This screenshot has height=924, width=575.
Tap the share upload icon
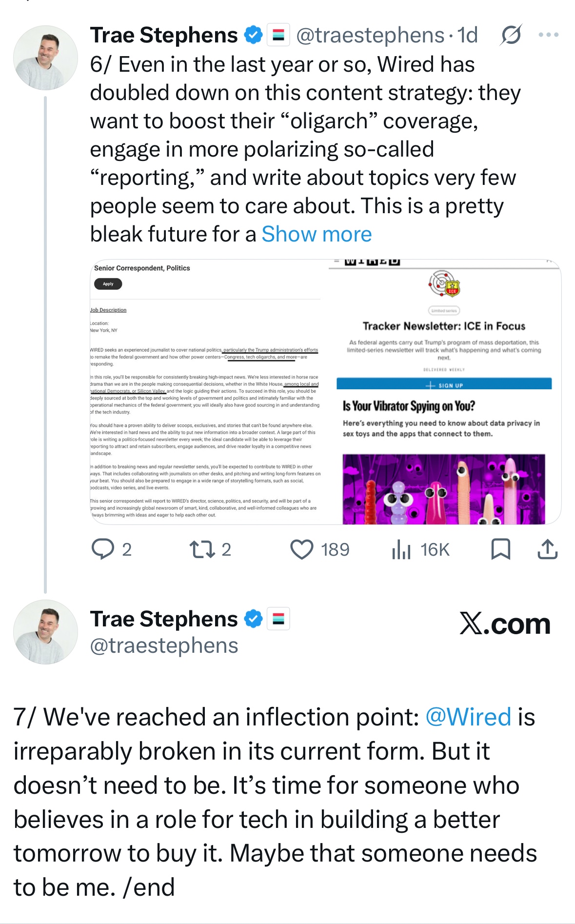547,549
